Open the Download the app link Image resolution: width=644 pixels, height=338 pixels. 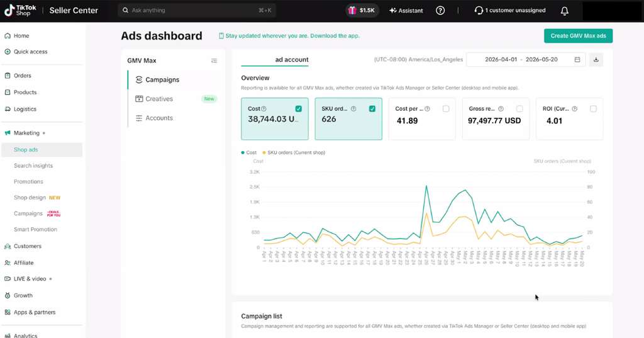[x=335, y=36]
